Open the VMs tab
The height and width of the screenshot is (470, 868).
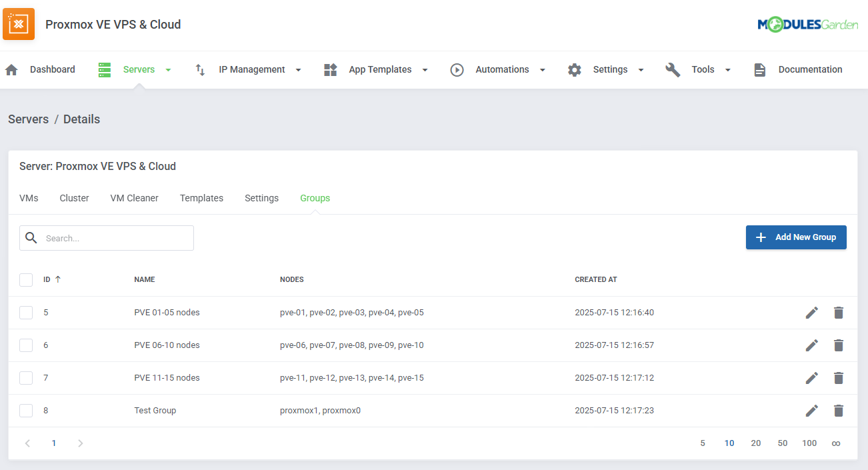click(29, 198)
